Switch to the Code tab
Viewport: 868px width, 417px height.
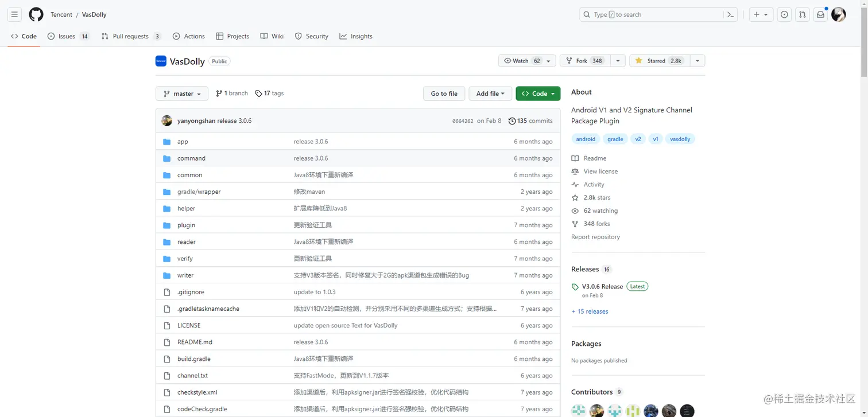point(24,36)
